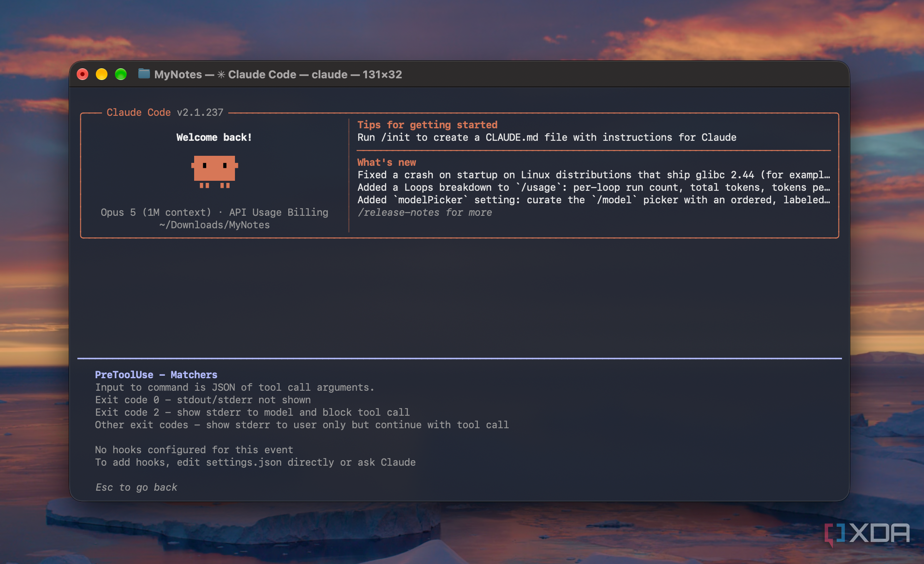The image size is (924, 564).
Task: Click the 'Welcome back!' text
Action: click(x=214, y=137)
